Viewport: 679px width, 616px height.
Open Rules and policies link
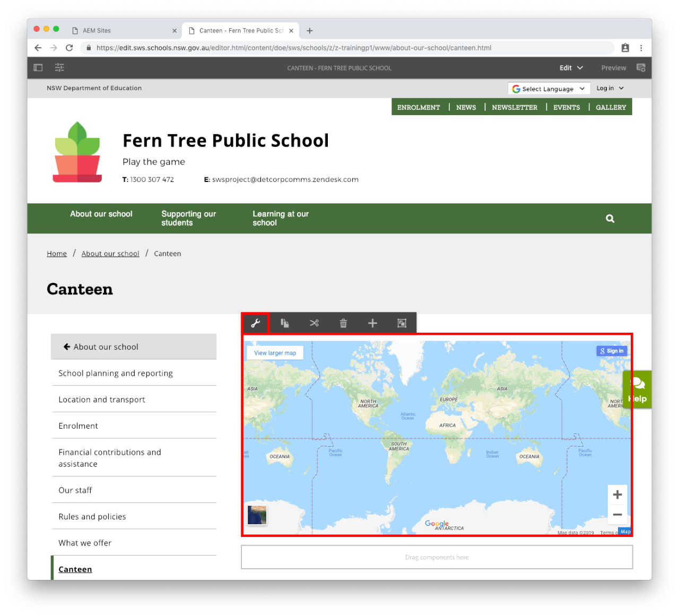(x=134, y=516)
